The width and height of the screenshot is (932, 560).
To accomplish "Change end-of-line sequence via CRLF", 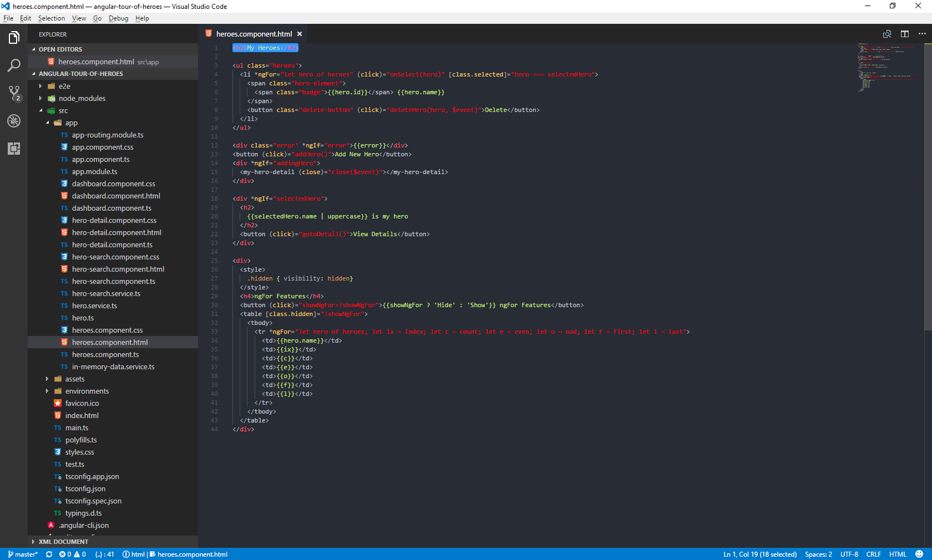I will [x=873, y=554].
